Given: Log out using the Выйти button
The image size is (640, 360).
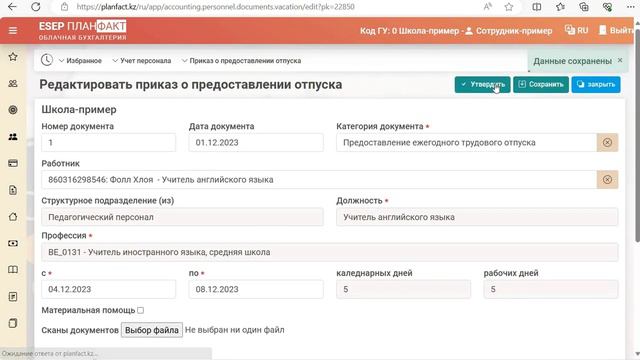Looking at the screenshot, I should pyautogui.click(x=617, y=30).
